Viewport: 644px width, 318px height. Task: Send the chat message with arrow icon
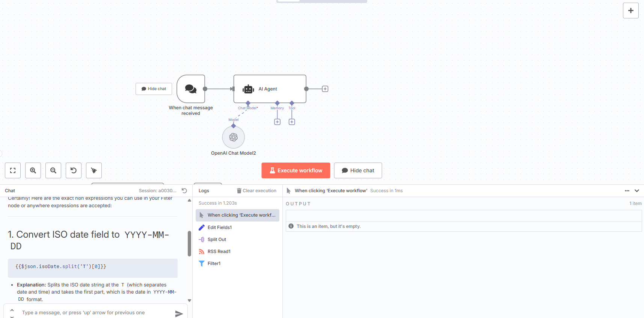coord(179,313)
